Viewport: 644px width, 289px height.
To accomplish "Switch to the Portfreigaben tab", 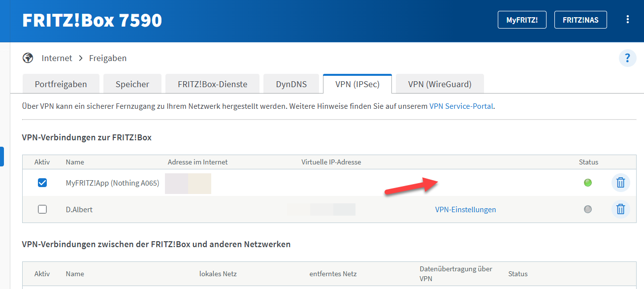I will (x=61, y=84).
